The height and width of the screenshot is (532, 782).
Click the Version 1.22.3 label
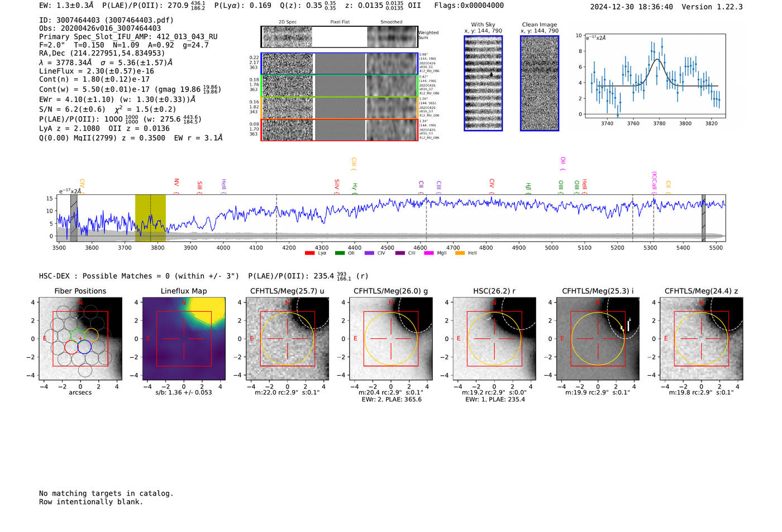(x=713, y=7)
